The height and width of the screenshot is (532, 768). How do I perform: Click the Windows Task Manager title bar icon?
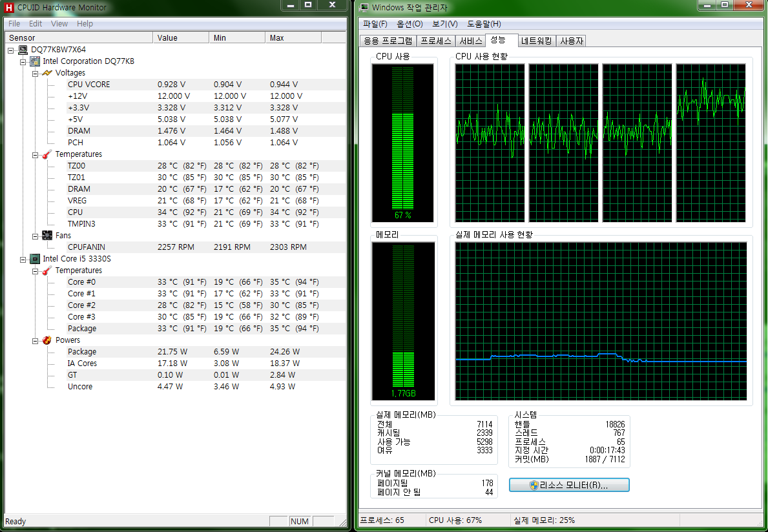[364, 7]
